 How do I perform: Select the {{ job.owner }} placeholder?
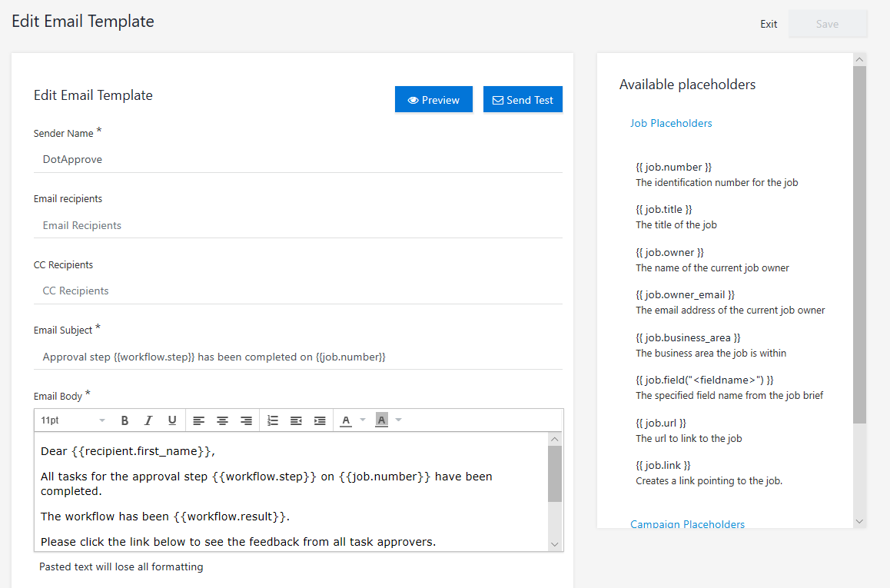click(669, 252)
